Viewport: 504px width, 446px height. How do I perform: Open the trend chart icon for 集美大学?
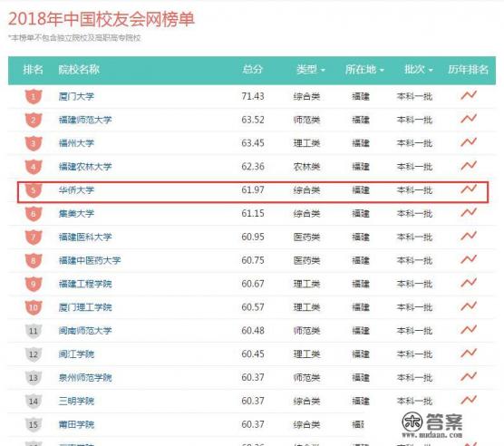469,213
